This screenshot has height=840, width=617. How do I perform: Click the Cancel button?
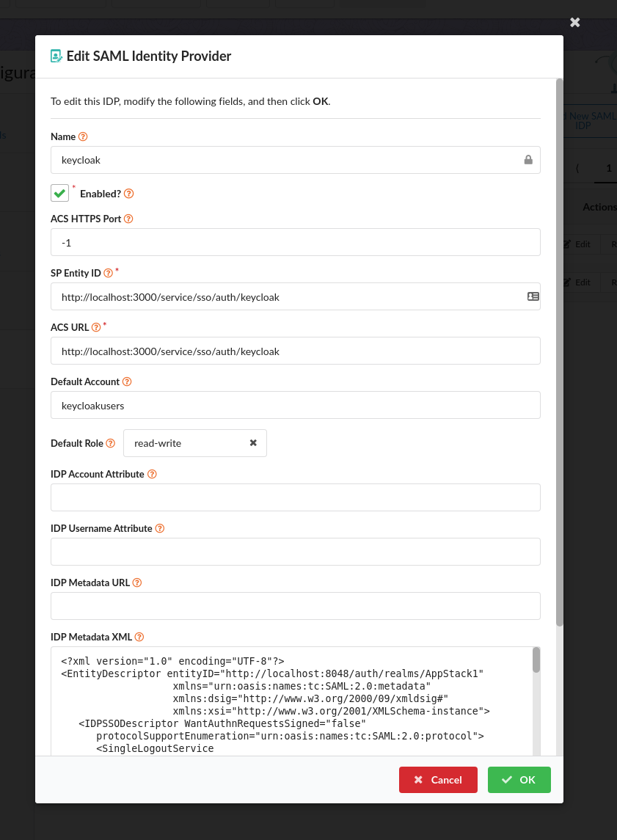click(438, 780)
